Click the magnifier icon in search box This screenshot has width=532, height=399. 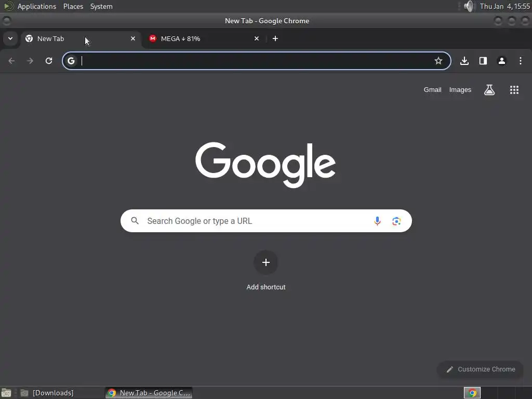135,221
